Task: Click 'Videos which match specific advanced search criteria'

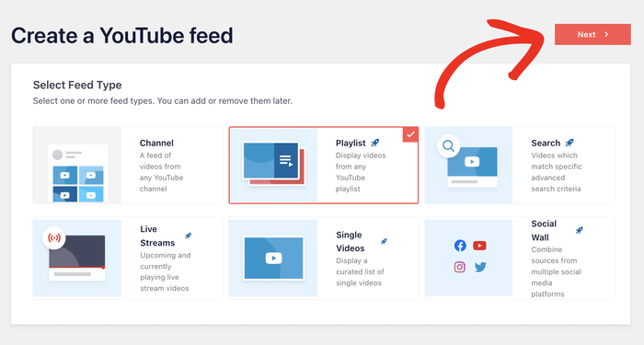Action: click(x=557, y=172)
